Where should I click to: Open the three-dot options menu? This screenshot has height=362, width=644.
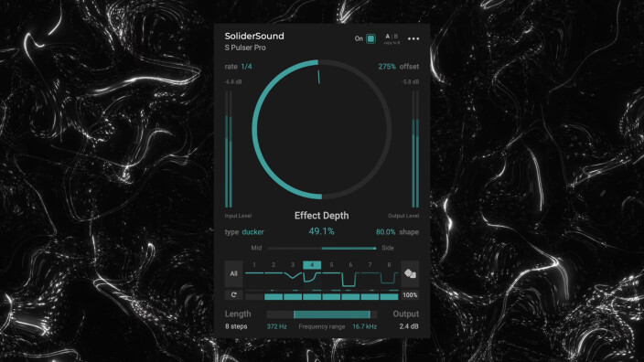pyautogui.click(x=413, y=38)
